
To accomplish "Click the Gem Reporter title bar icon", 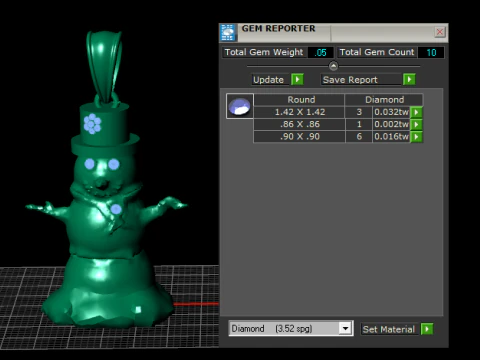I will [x=228, y=33].
